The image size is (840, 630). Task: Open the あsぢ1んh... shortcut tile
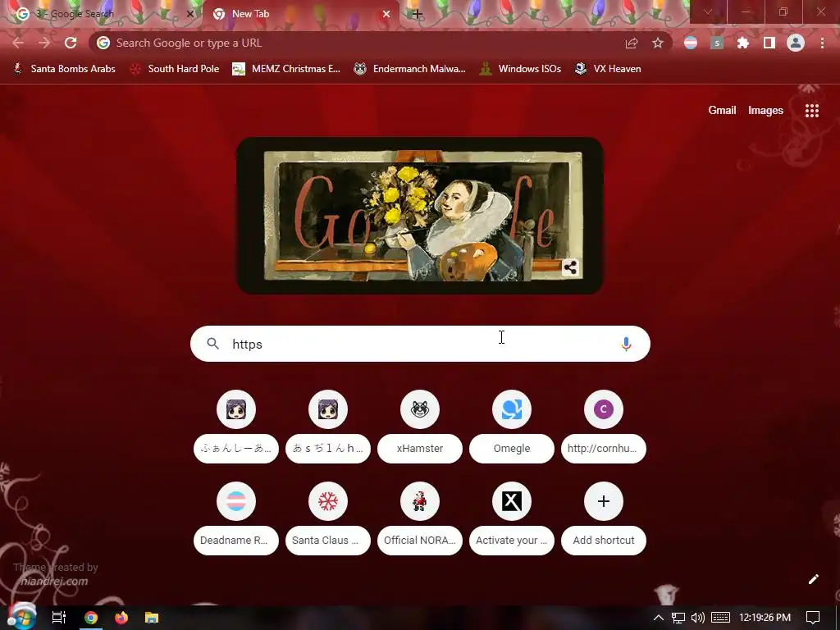tap(328, 426)
